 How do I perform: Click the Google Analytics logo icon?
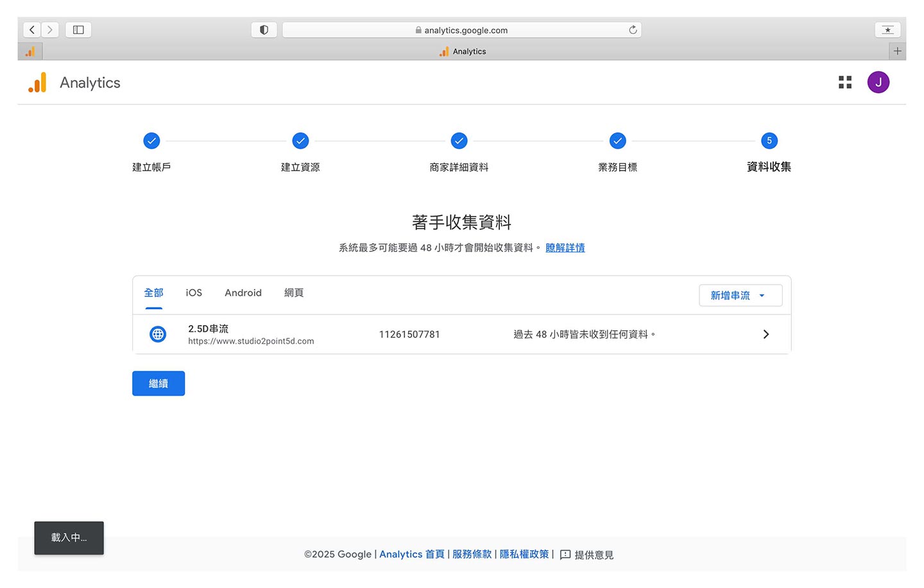point(37,83)
